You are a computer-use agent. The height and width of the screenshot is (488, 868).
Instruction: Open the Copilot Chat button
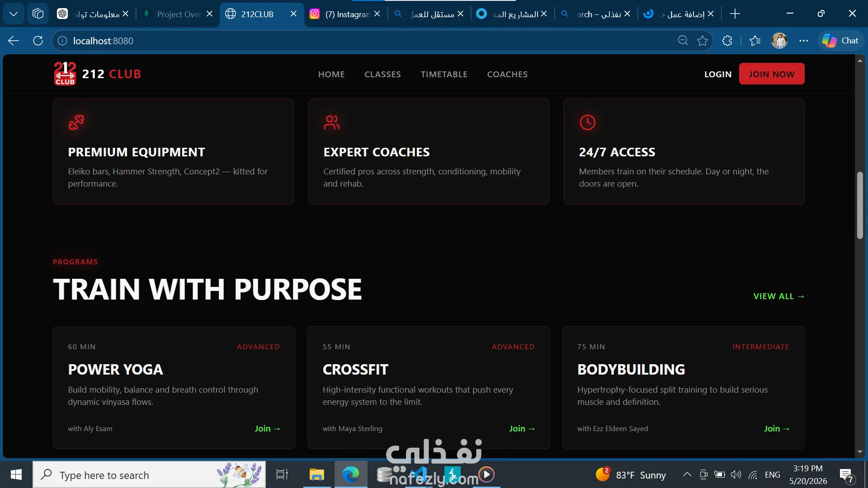pyautogui.click(x=840, y=41)
